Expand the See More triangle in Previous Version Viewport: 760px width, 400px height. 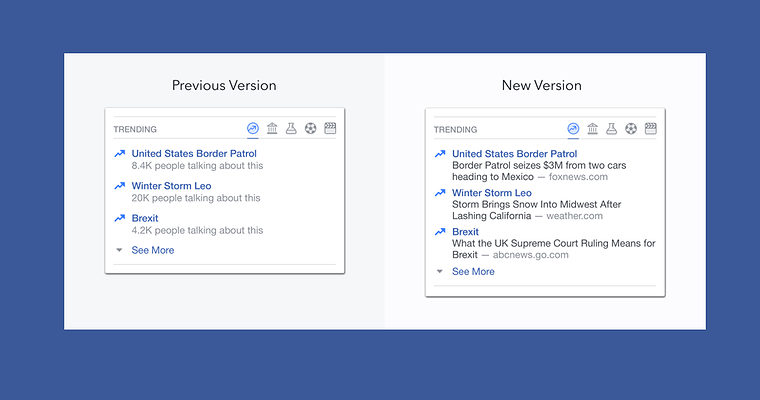click(x=119, y=250)
